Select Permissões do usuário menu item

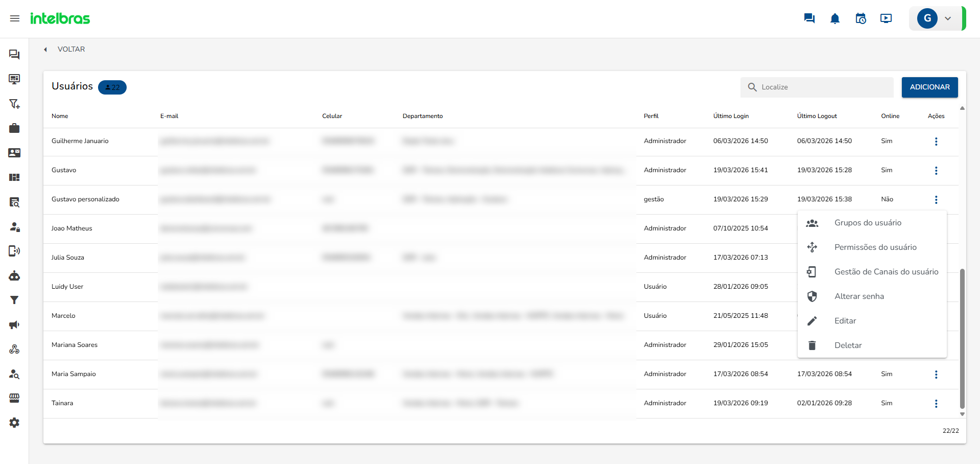872,247
